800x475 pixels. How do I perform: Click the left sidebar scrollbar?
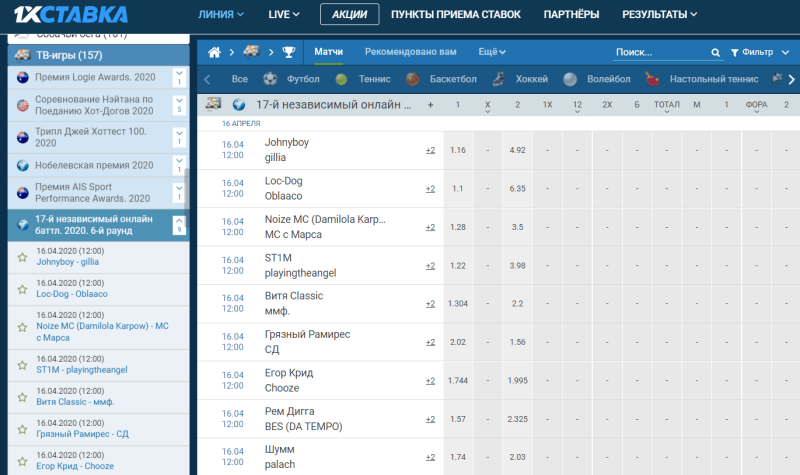[187, 196]
